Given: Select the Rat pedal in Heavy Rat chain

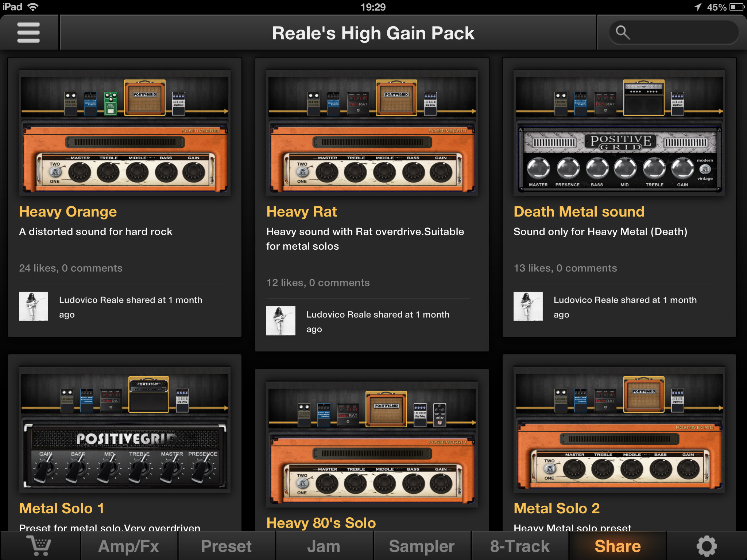Looking at the screenshot, I should (x=358, y=104).
